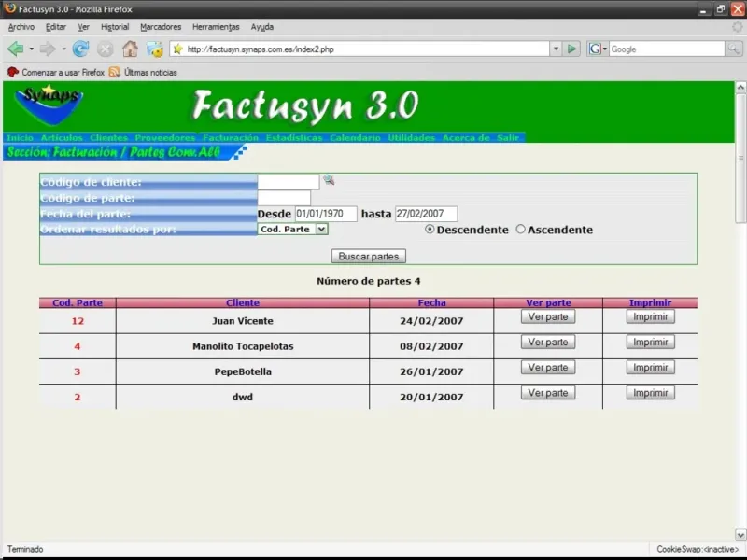
Task: Reload the page with the refresh icon
Action: (x=80, y=49)
